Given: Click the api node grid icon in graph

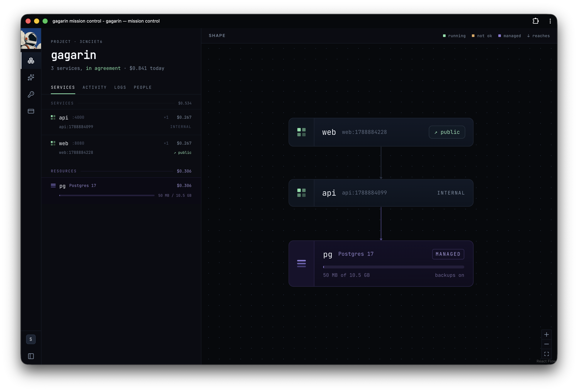Looking at the screenshot, I should pos(301,193).
